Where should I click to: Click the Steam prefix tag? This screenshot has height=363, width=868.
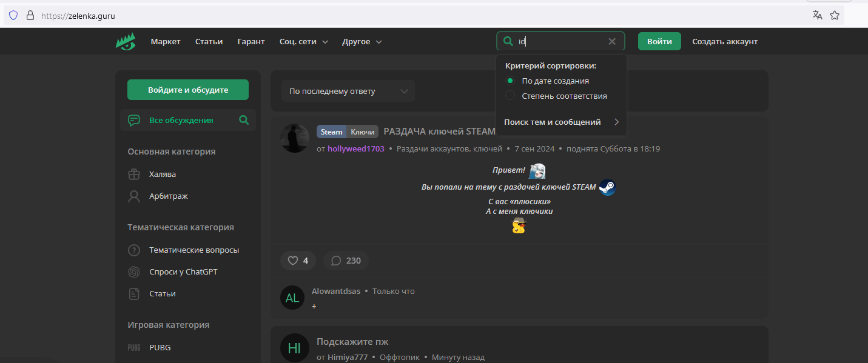pos(332,132)
